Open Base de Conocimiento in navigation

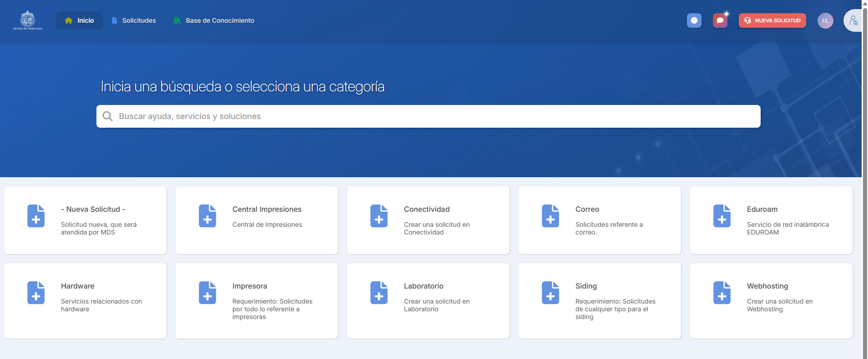click(214, 20)
